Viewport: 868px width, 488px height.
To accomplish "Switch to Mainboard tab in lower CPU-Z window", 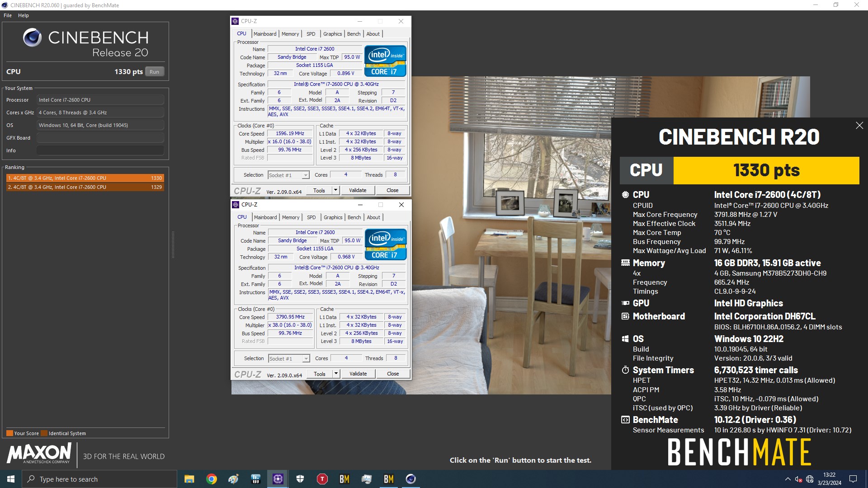I will (x=265, y=217).
